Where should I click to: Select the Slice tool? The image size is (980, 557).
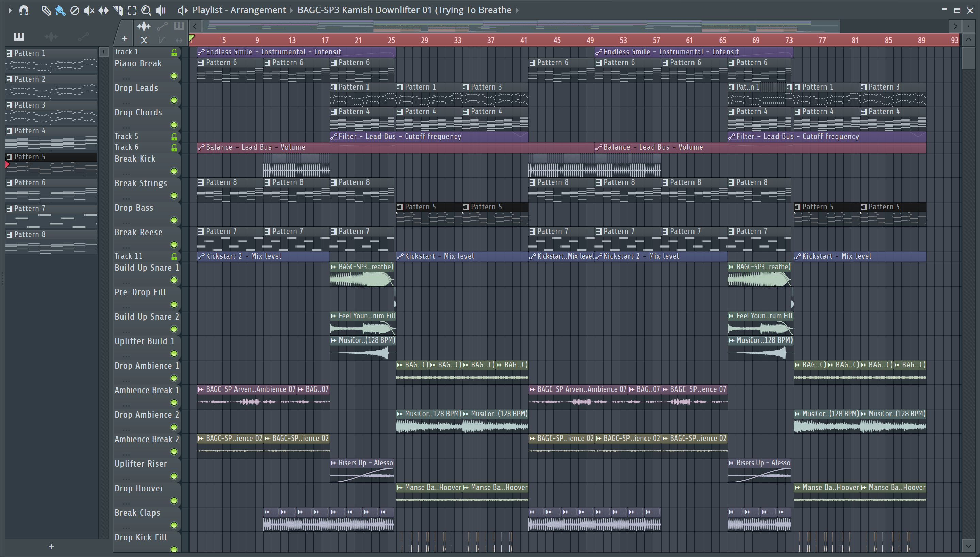[118, 10]
